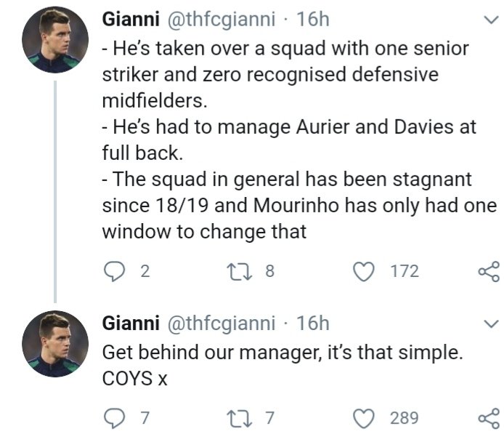Select the @thfcgianni handle on the 'COYS x' tweet

point(221,322)
